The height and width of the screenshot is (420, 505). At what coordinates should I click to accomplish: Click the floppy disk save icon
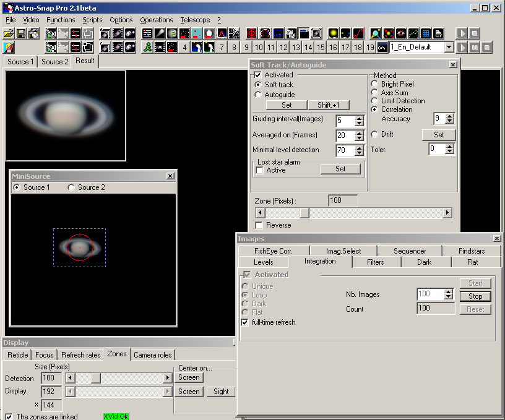21,33
